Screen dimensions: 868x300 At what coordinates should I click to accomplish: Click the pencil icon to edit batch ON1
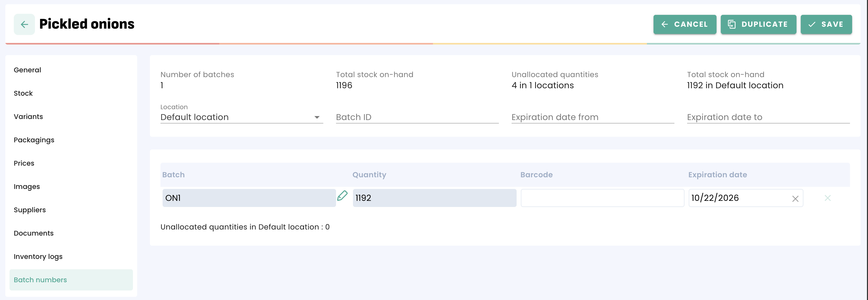[x=342, y=196]
